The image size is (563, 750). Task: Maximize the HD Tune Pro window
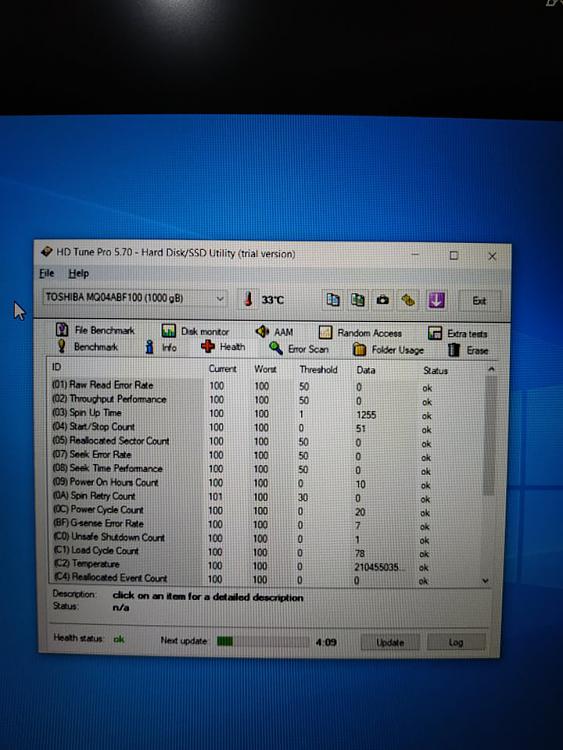(453, 255)
